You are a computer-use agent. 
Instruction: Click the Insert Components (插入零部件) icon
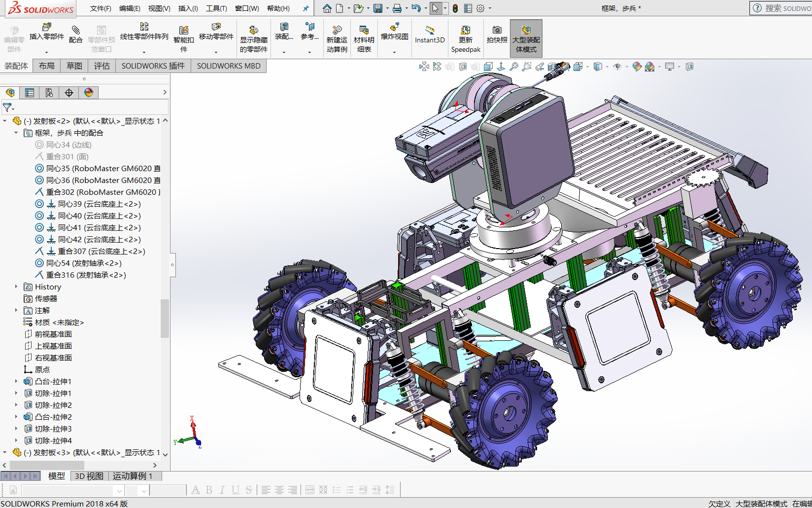click(x=46, y=28)
